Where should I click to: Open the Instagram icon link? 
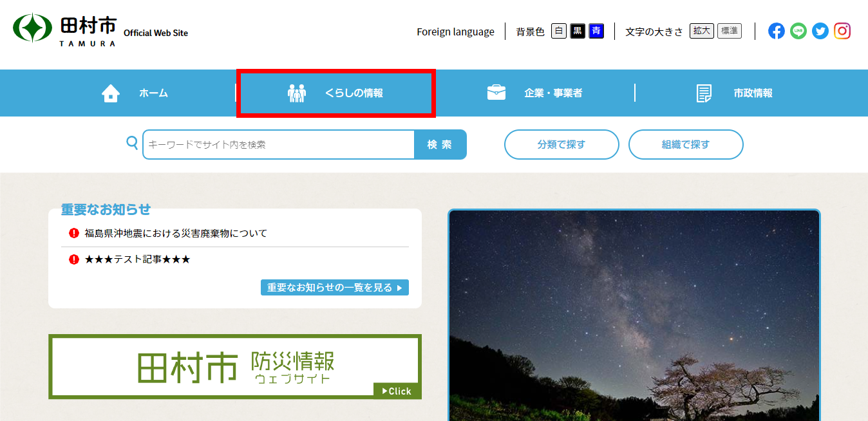click(x=842, y=31)
